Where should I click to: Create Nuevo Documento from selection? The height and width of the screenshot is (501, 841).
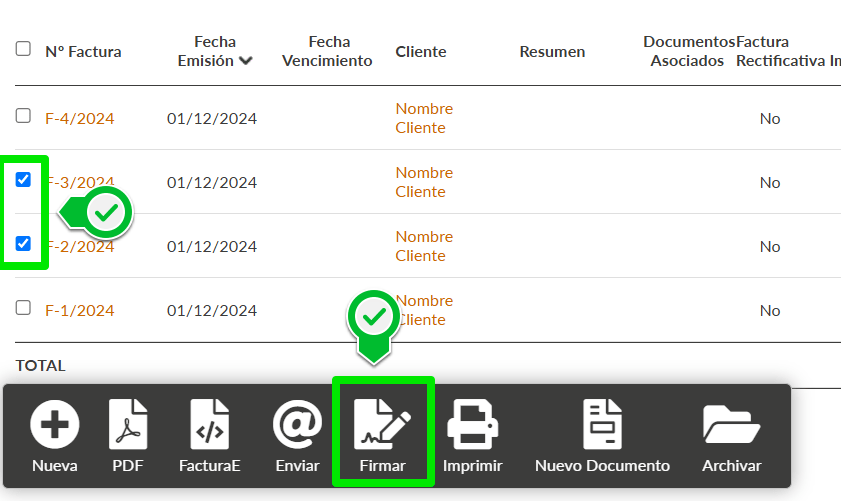(x=602, y=424)
